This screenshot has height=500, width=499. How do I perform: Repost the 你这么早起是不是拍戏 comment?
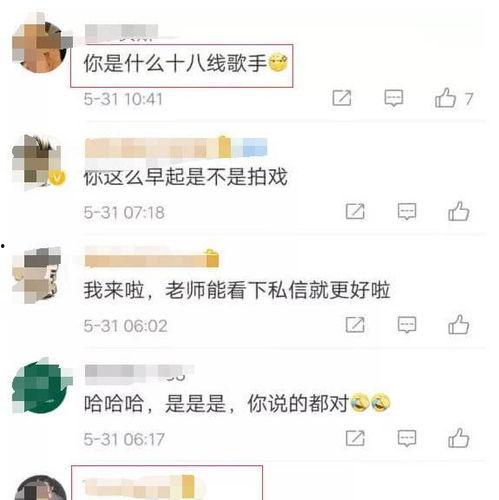click(355, 211)
